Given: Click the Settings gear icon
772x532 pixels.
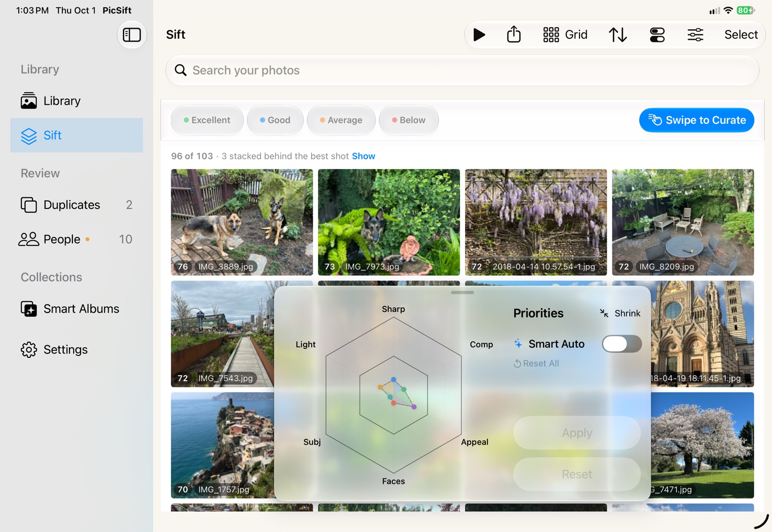Looking at the screenshot, I should [x=29, y=350].
